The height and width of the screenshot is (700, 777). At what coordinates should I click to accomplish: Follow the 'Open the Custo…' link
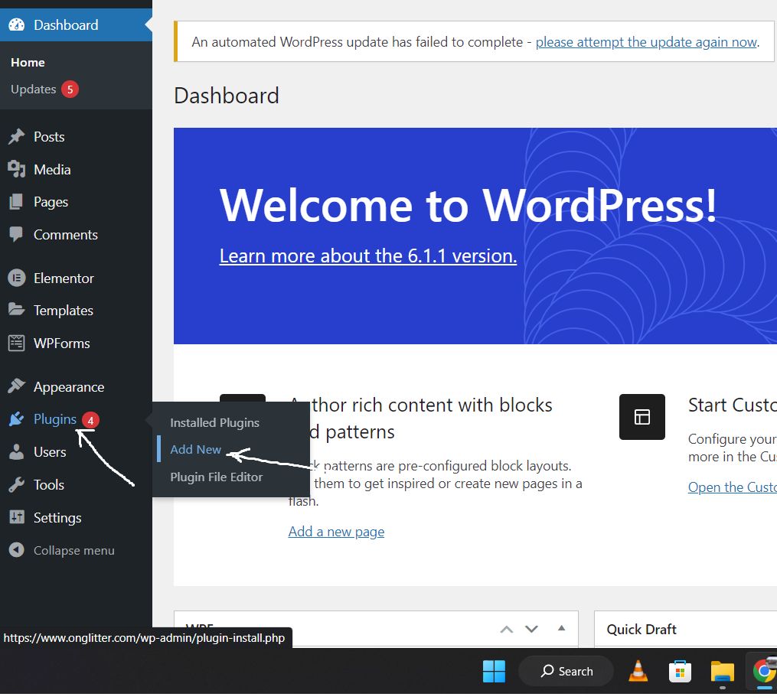click(733, 487)
